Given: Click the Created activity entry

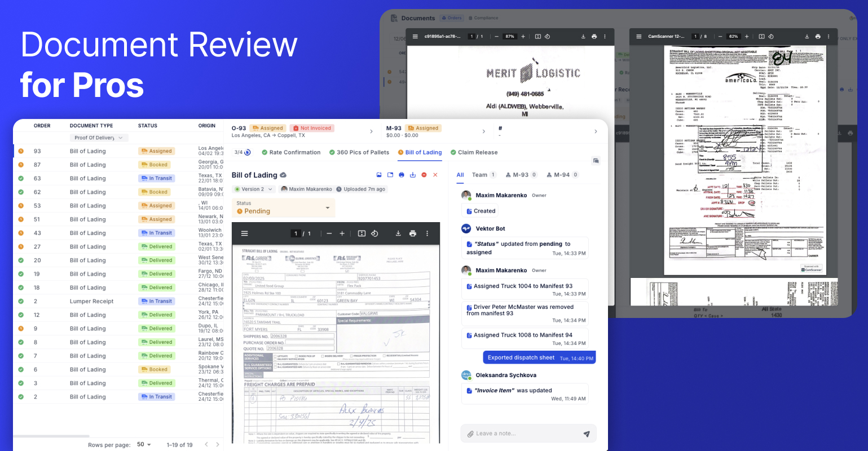Looking at the screenshot, I should tap(481, 211).
